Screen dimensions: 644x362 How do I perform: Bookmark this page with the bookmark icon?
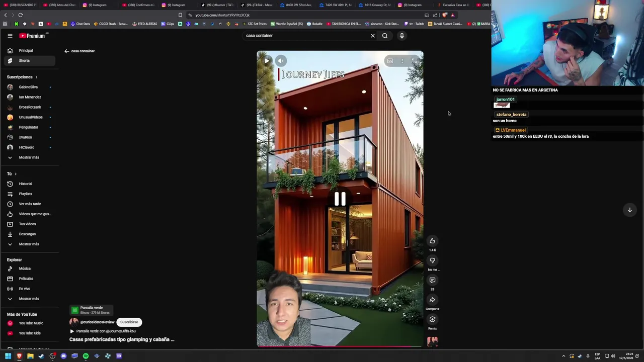[x=180, y=15]
